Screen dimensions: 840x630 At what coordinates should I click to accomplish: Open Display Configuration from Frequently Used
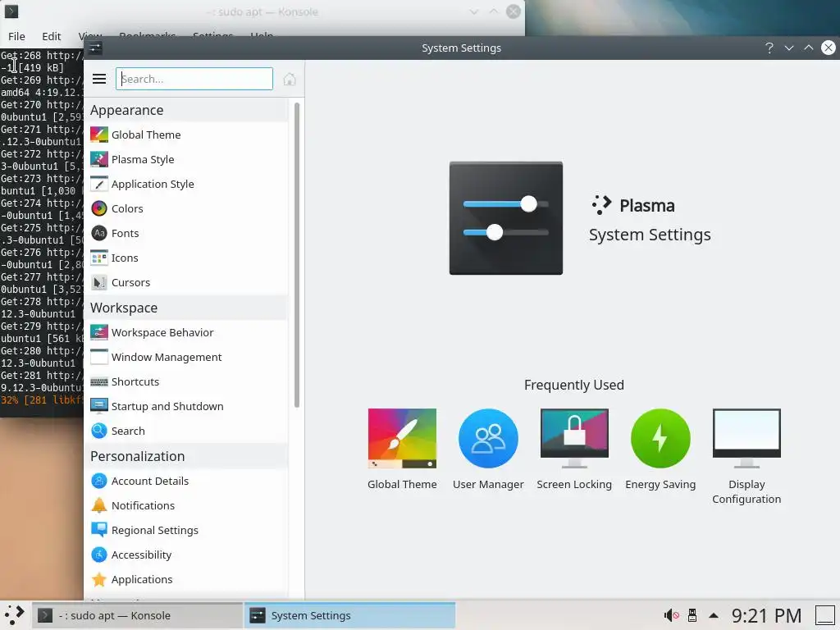pos(746,456)
